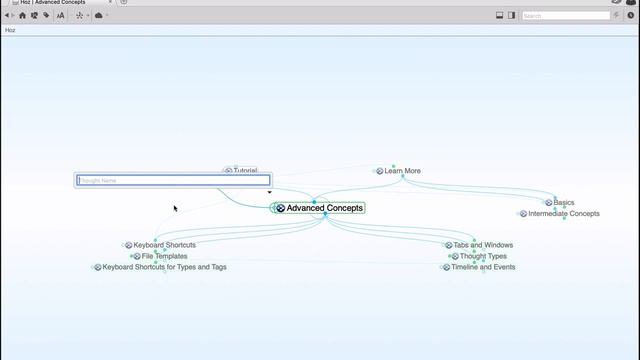Click the child gate below Learn More
This screenshot has height=360, width=640.
(403, 176)
